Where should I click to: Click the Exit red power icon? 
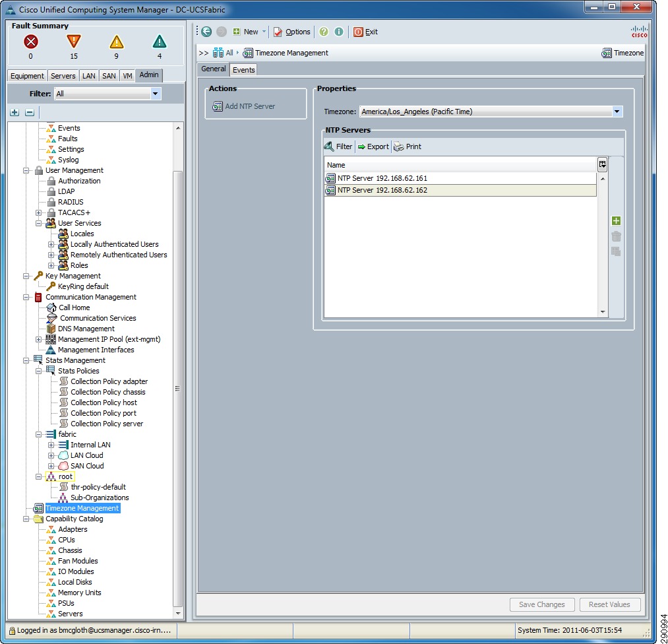point(358,32)
